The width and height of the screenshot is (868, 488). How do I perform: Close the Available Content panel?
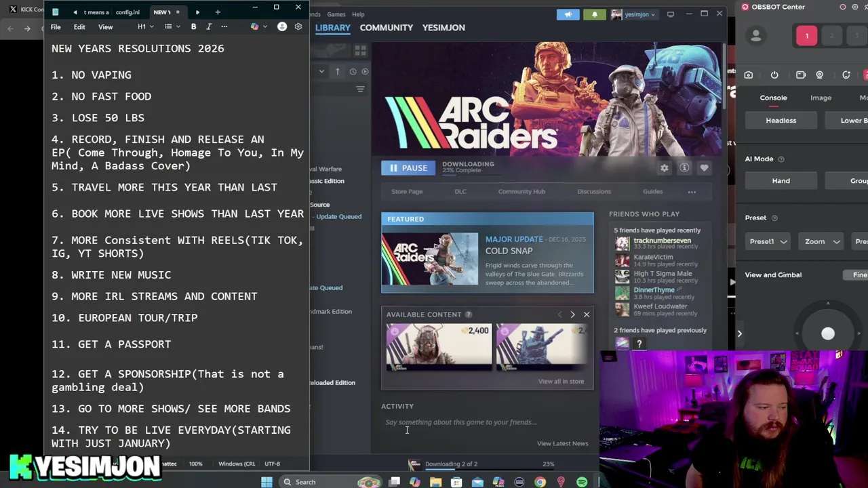click(587, 314)
